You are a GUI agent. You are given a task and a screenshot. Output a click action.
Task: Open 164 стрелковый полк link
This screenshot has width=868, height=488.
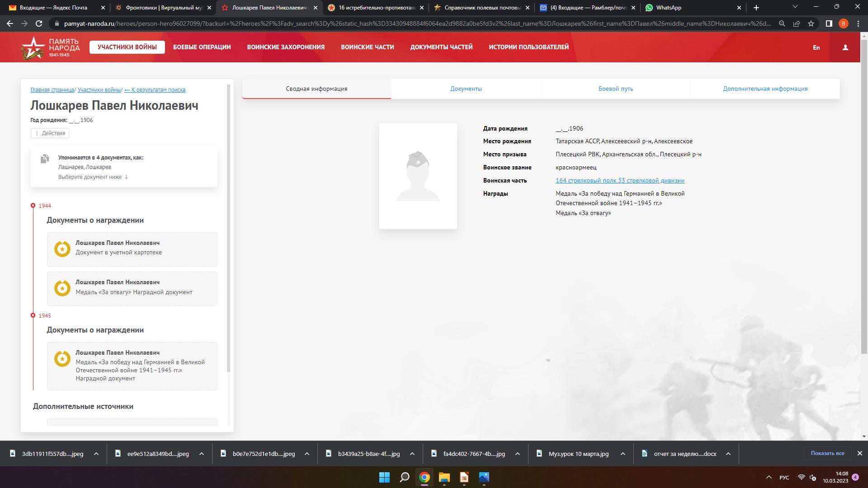click(x=620, y=180)
